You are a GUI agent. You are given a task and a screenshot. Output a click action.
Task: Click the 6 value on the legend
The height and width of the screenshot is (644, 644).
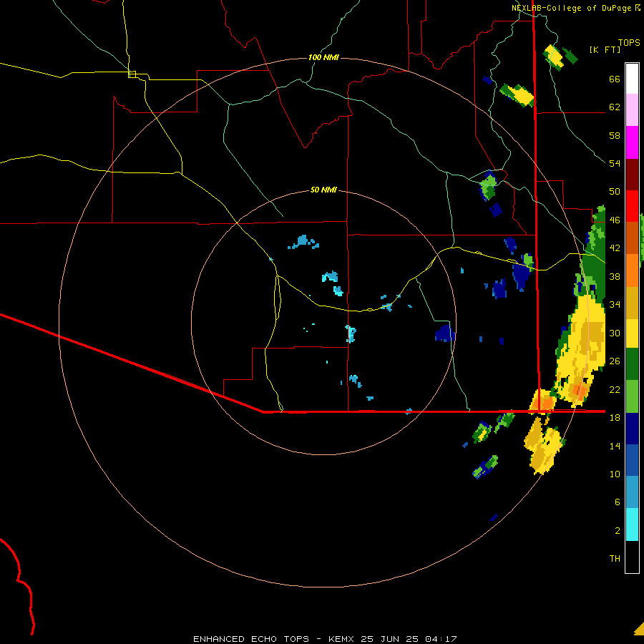[x=617, y=502]
